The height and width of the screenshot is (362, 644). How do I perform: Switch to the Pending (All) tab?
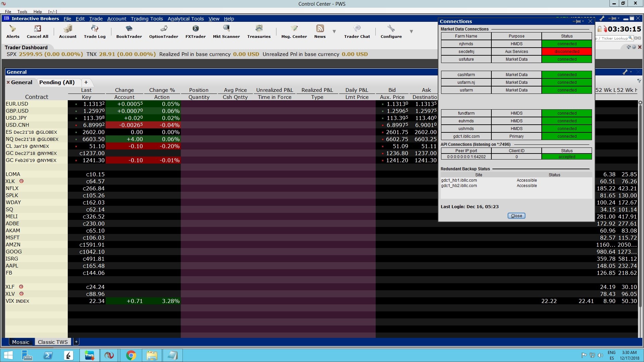click(57, 82)
